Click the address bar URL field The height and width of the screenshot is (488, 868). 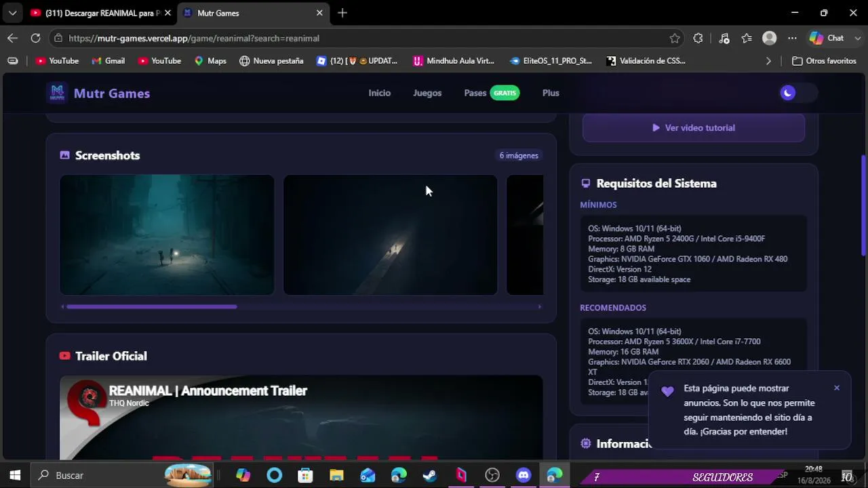pyautogui.click(x=366, y=38)
